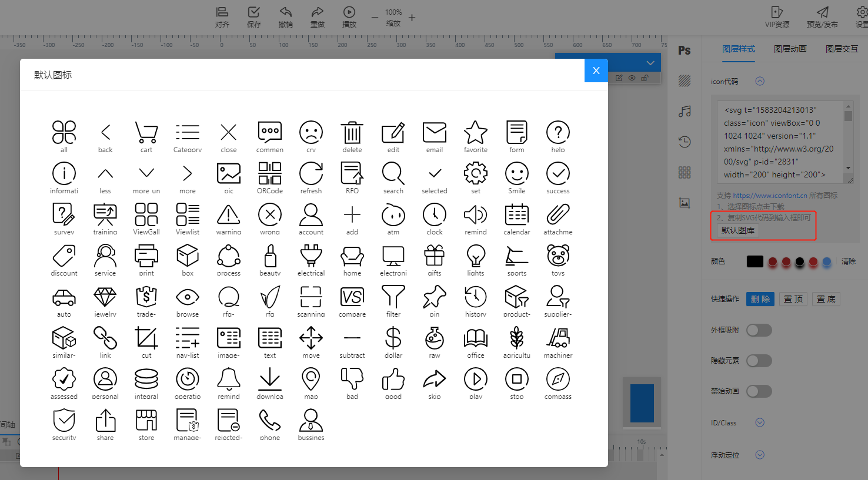Select the cart icon in icon library
Image resolution: width=868 pixels, height=480 pixels.
pos(146,133)
